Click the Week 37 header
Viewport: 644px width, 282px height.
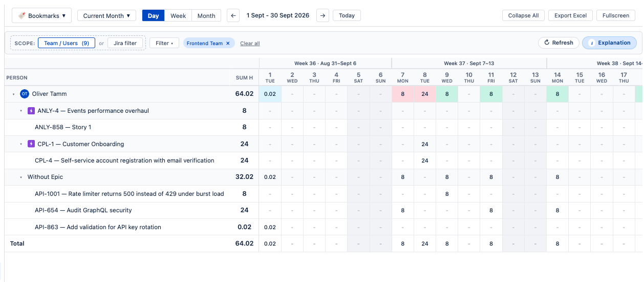(x=469, y=64)
